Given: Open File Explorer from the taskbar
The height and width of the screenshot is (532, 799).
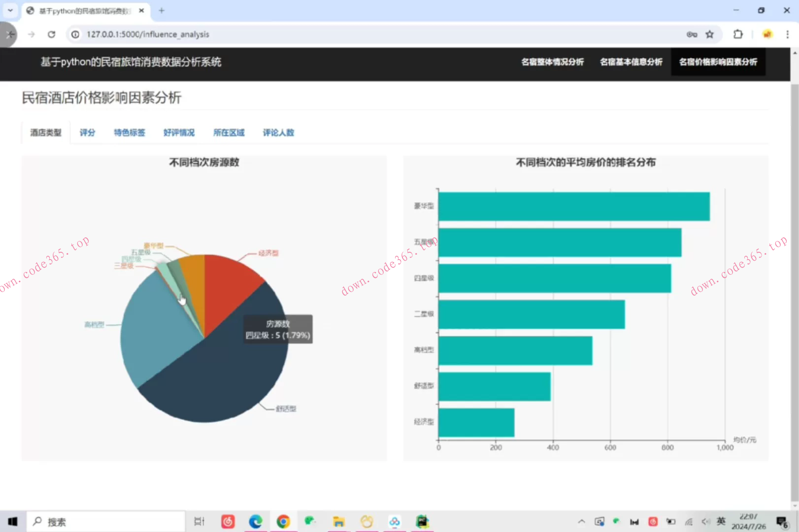Looking at the screenshot, I should (x=338, y=521).
